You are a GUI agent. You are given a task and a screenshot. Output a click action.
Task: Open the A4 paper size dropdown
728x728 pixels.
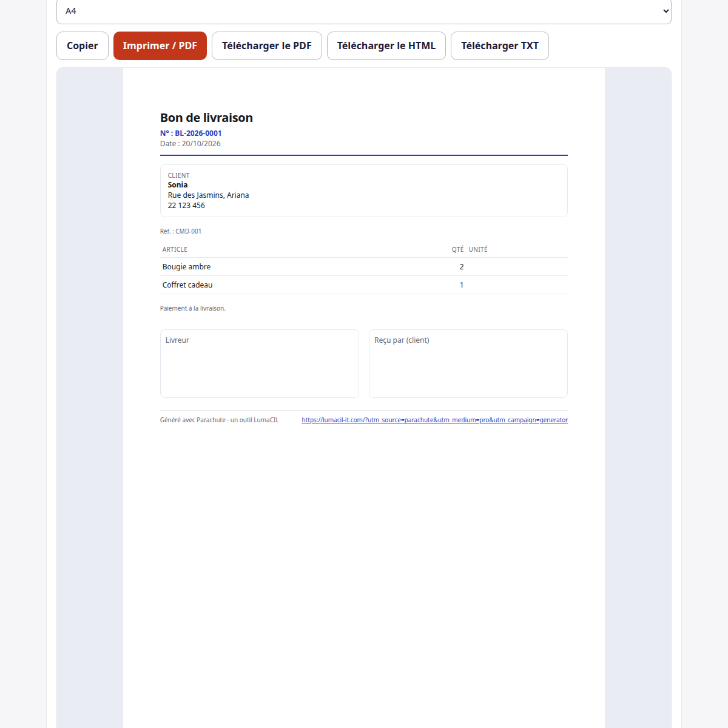click(363, 12)
